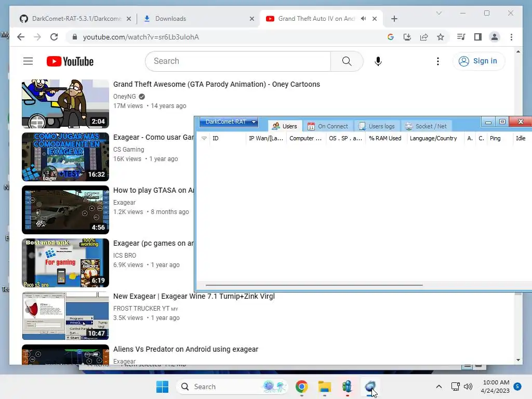The height and width of the screenshot is (399, 532).
Task: Open the YouTube hamburger guide menu
Action: point(28,61)
